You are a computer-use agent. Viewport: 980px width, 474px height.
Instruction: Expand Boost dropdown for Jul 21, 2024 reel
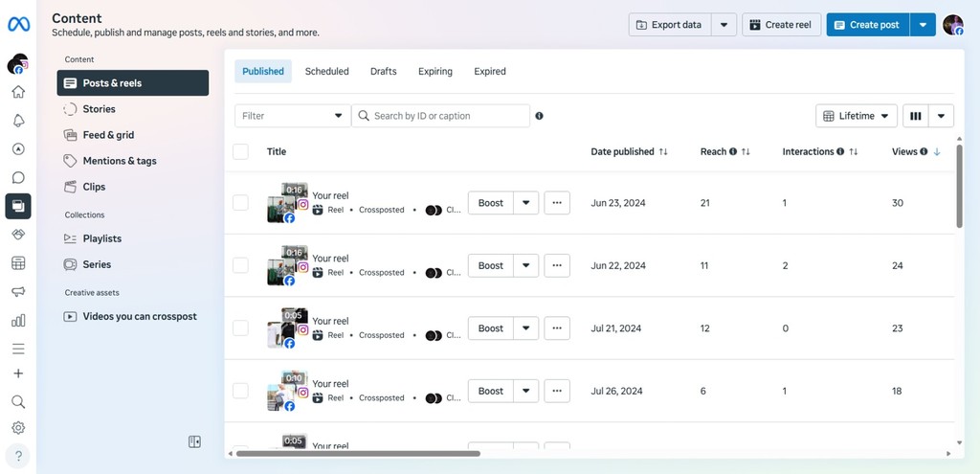click(x=526, y=328)
